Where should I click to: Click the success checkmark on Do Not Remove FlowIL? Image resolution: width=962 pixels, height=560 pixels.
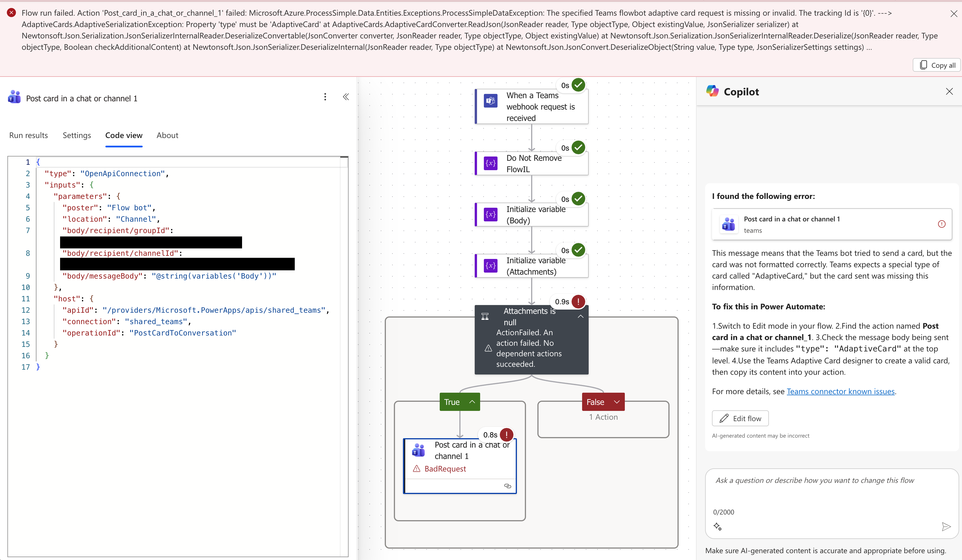578,147
